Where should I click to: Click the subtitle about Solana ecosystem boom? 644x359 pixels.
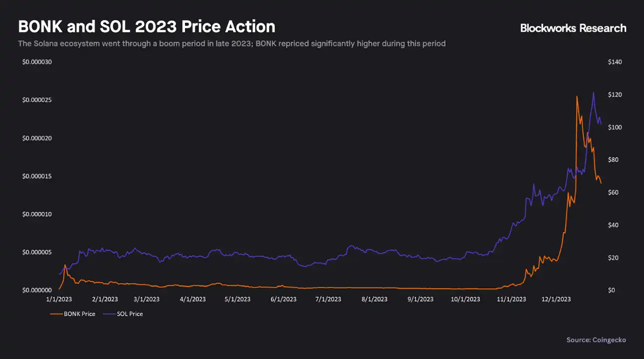tap(231, 44)
